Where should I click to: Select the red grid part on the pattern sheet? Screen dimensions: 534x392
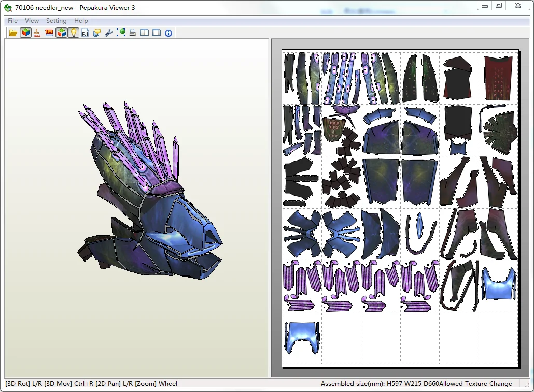(x=498, y=78)
